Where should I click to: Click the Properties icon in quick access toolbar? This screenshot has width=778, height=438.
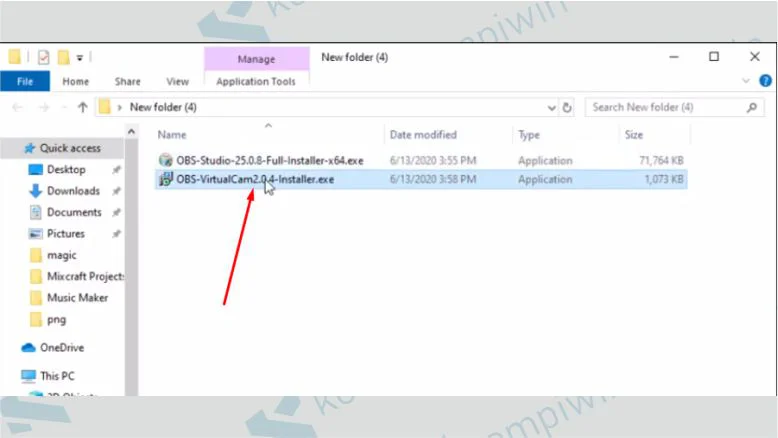click(x=44, y=57)
